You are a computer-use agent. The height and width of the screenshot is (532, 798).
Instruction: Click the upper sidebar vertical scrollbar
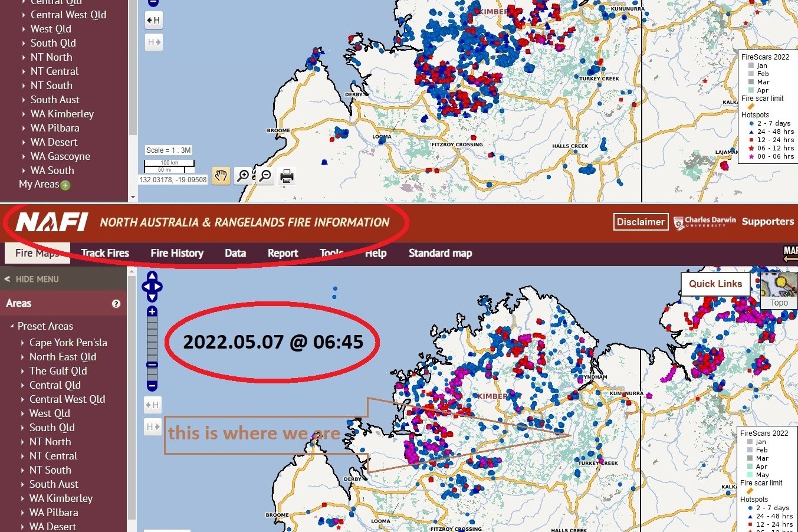coord(133,68)
